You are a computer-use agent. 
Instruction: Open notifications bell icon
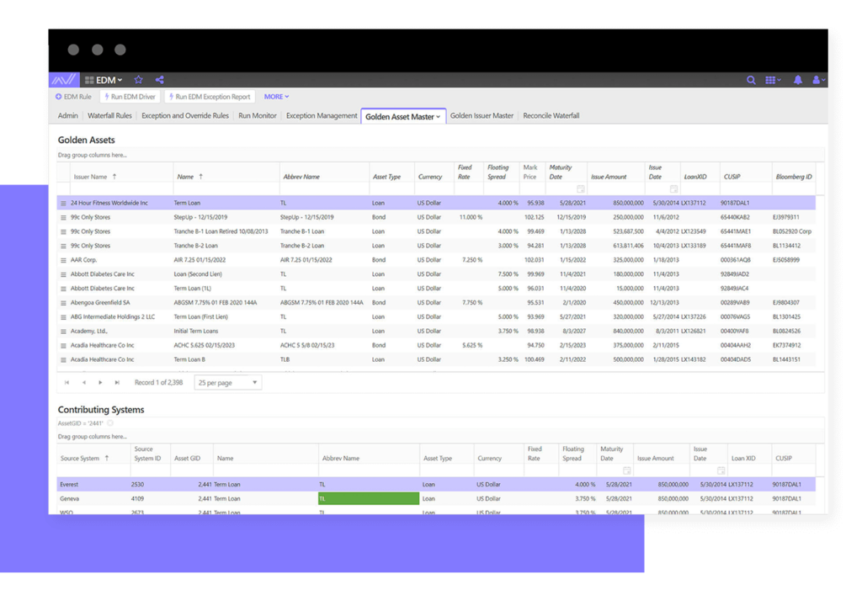(798, 80)
